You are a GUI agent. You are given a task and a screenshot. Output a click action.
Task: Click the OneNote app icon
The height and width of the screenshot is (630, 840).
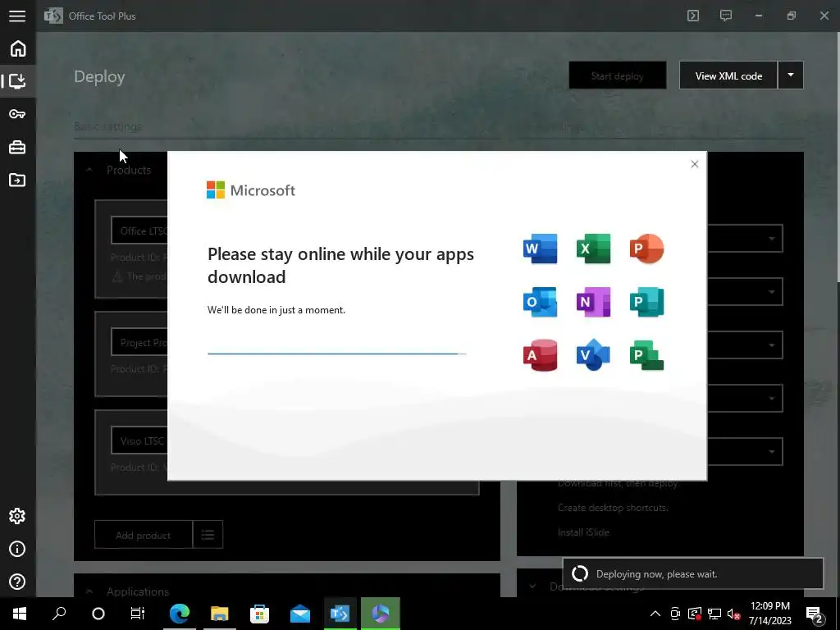point(593,302)
